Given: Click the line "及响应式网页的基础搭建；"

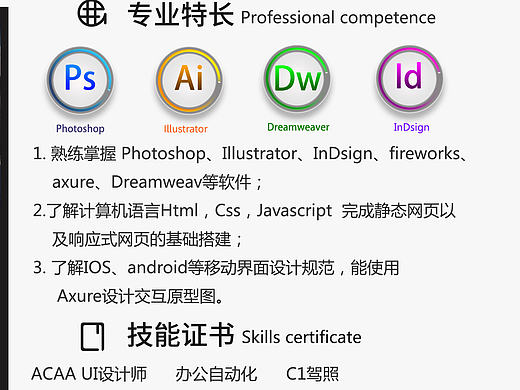Looking at the screenshot, I should coord(147,239).
